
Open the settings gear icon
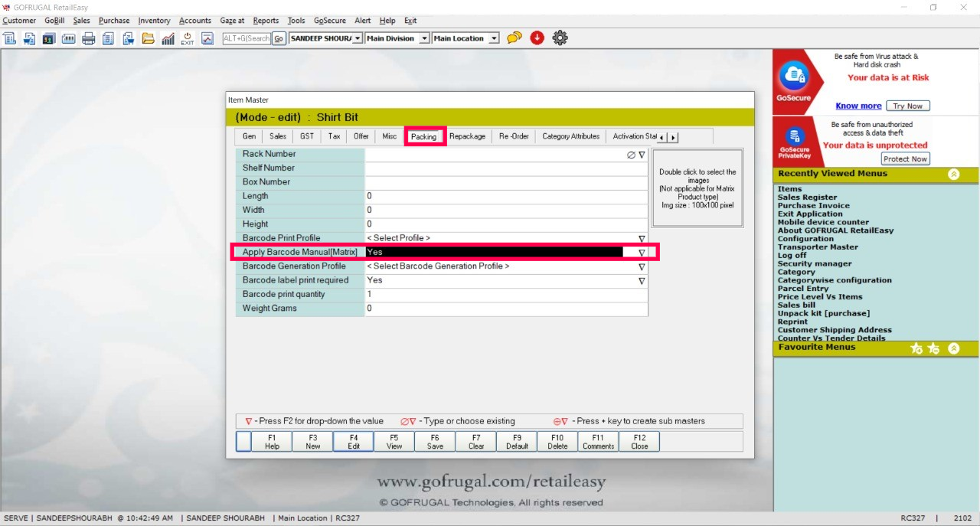[x=560, y=38]
